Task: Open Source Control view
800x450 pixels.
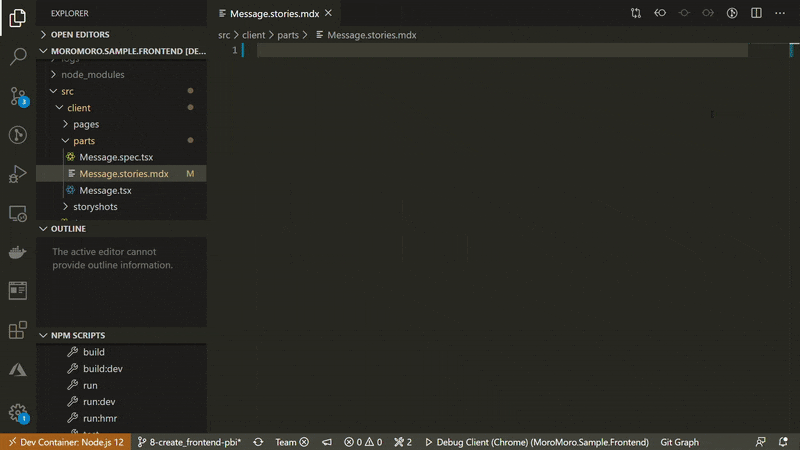Action: [x=18, y=96]
